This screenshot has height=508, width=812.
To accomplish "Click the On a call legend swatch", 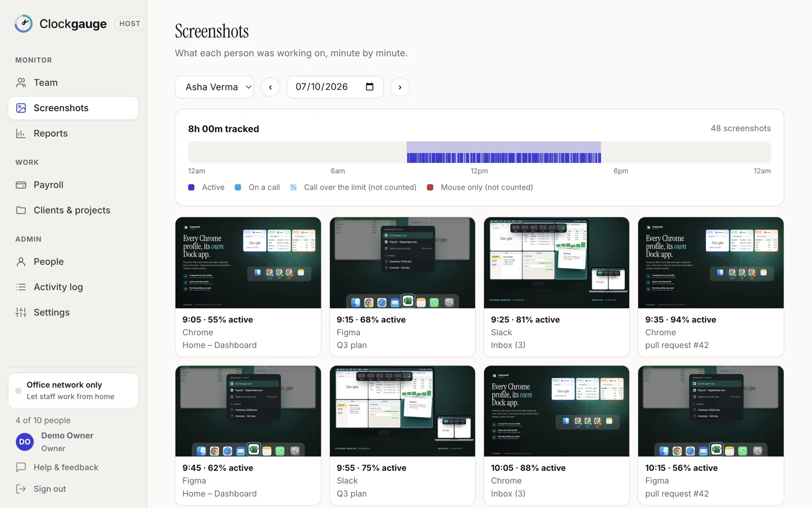I will tap(238, 187).
